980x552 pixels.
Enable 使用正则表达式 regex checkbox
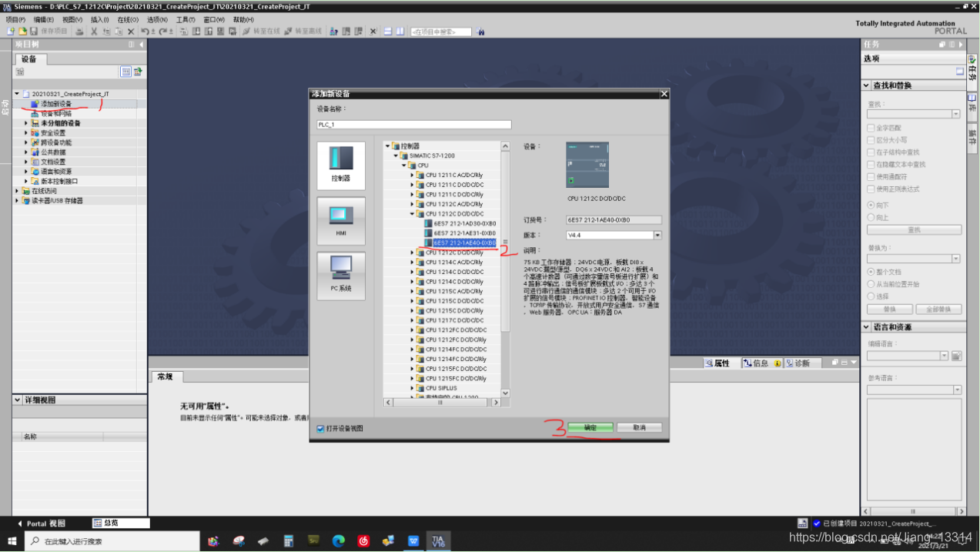[871, 189]
